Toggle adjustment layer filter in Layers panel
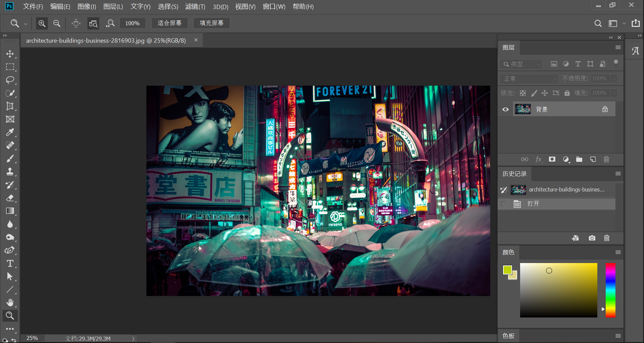The image size is (644, 343). tap(566, 64)
